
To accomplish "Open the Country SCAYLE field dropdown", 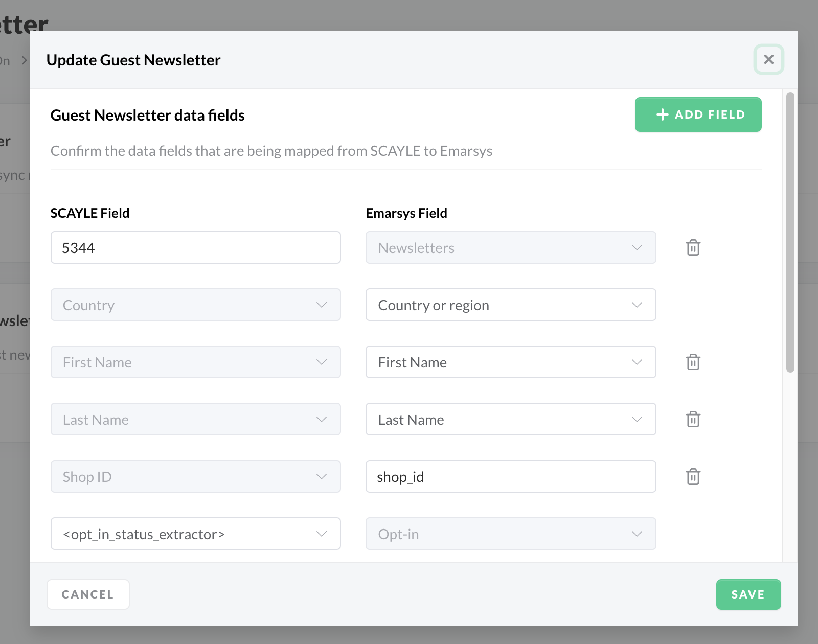I will (x=196, y=305).
